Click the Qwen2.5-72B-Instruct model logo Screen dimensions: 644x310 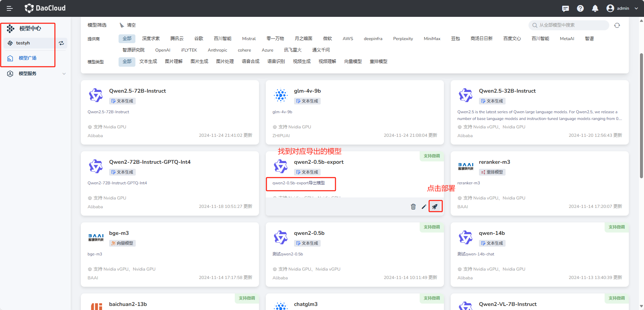pyautogui.click(x=96, y=95)
